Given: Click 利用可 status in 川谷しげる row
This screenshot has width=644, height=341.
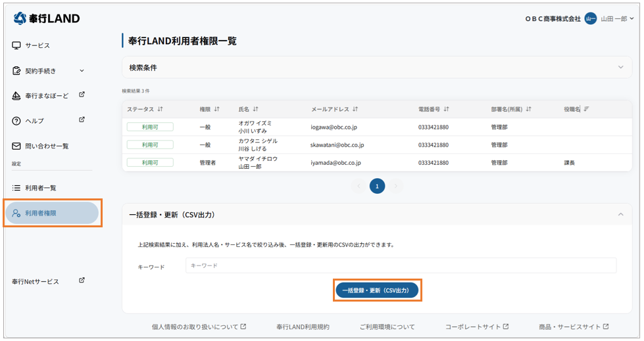Looking at the screenshot, I should pyautogui.click(x=150, y=145).
